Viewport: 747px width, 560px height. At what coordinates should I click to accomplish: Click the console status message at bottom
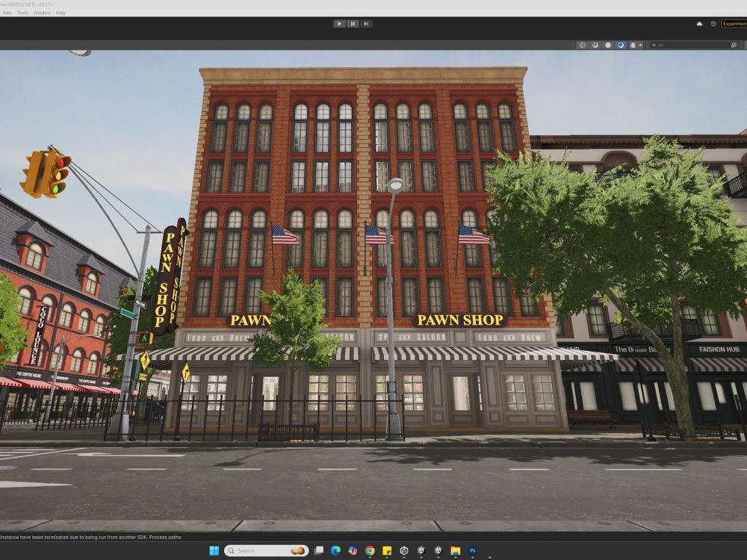[x=91, y=537]
